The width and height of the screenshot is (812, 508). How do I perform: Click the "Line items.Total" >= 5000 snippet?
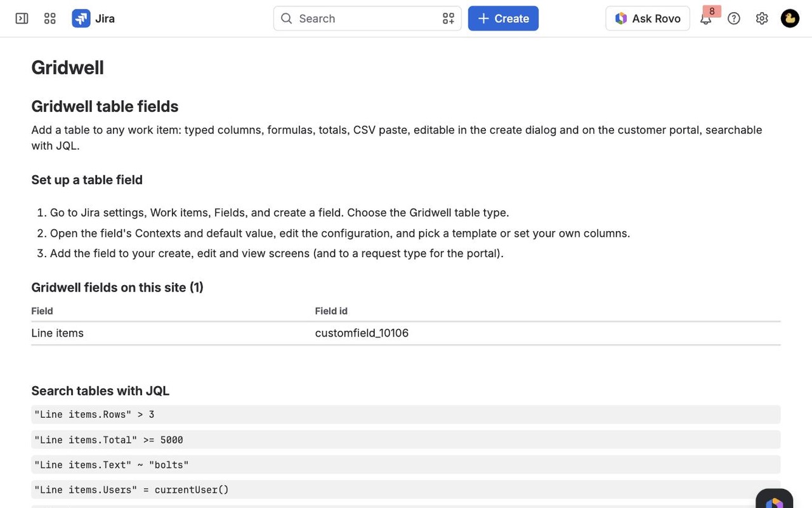[x=406, y=439]
